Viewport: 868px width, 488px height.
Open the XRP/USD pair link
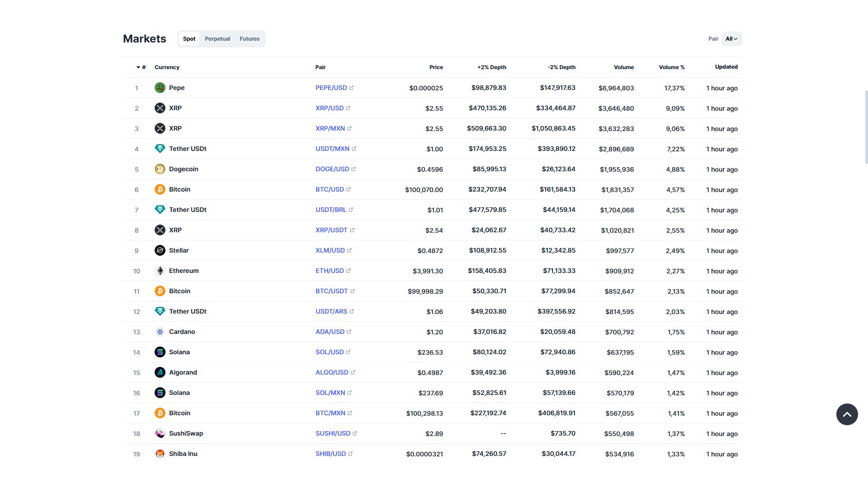(x=330, y=108)
